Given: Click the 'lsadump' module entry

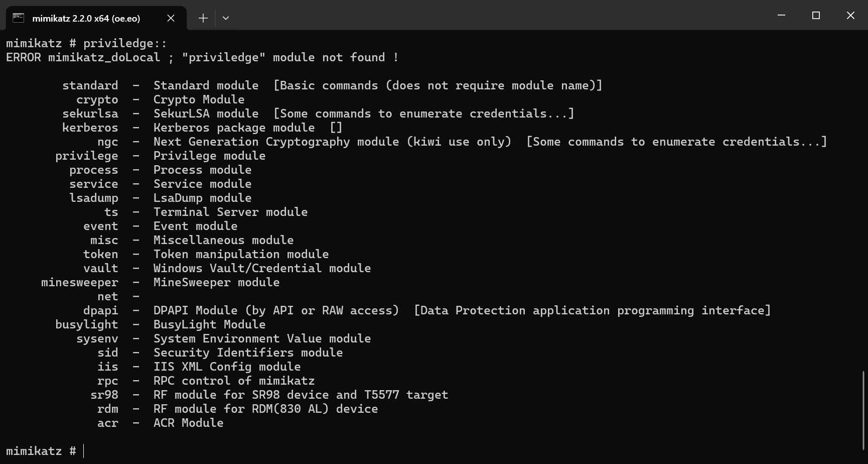Looking at the screenshot, I should pyautogui.click(x=94, y=198).
